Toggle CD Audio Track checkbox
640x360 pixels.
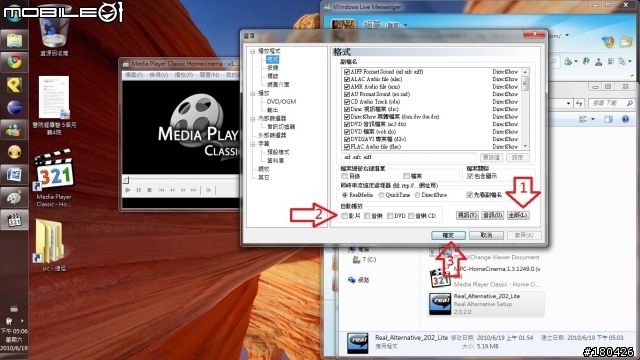point(347,102)
